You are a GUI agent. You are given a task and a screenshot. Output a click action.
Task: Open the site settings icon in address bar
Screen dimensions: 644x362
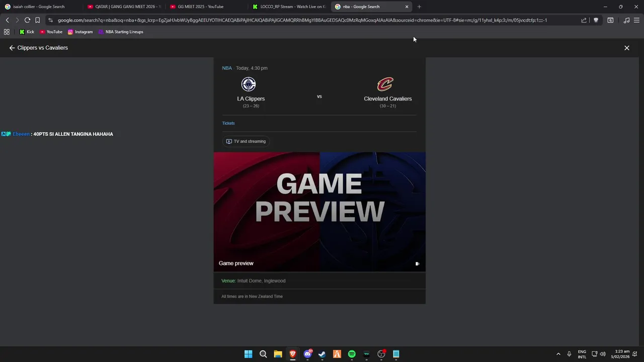50,20
